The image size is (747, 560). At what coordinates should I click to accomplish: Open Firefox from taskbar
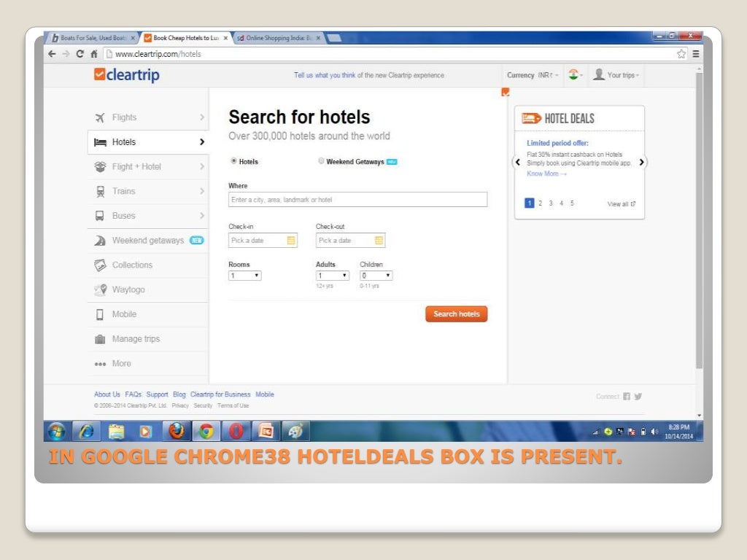177,432
